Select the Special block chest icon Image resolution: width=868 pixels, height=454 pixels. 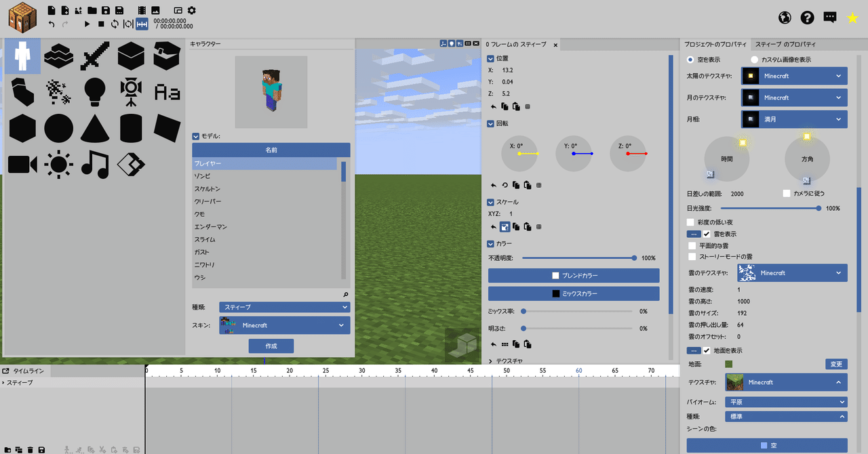167,56
